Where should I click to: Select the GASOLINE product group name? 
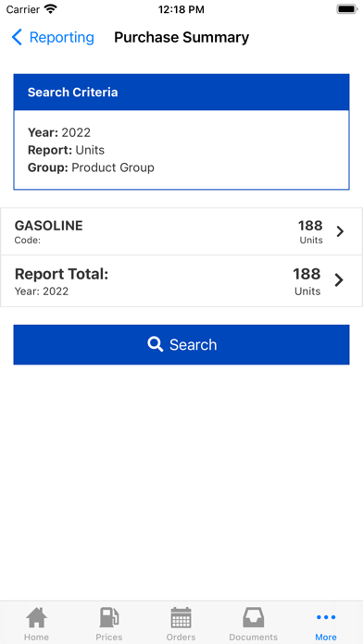pos(48,226)
